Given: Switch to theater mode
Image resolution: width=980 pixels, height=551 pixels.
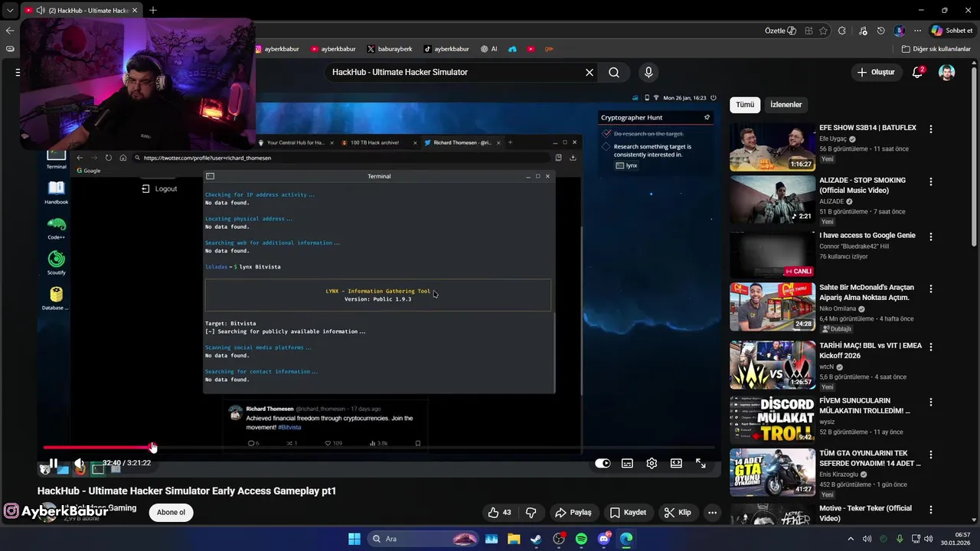Looking at the screenshot, I should point(676,463).
